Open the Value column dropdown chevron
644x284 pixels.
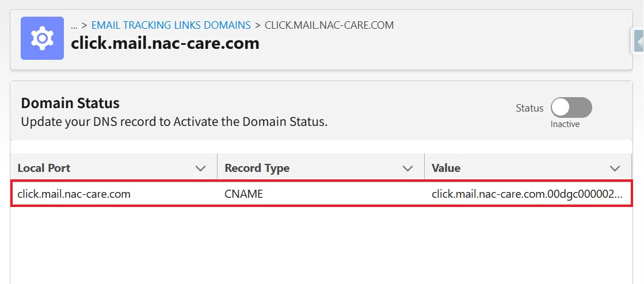(x=615, y=168)
